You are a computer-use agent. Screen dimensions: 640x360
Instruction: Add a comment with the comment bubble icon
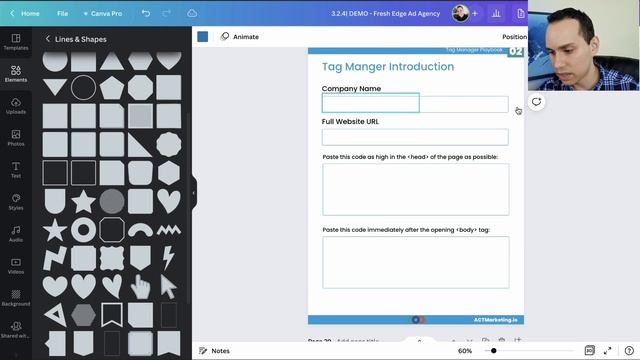coord(536,102)
